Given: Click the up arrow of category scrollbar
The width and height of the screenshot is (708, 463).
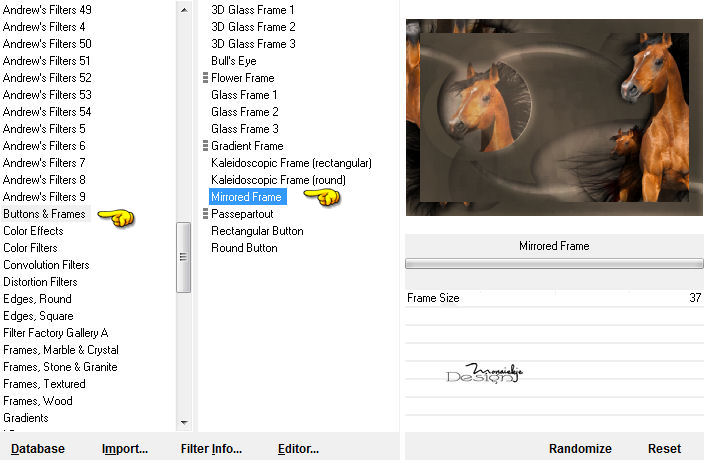Looking at the screenshot, I should [184, 9].
